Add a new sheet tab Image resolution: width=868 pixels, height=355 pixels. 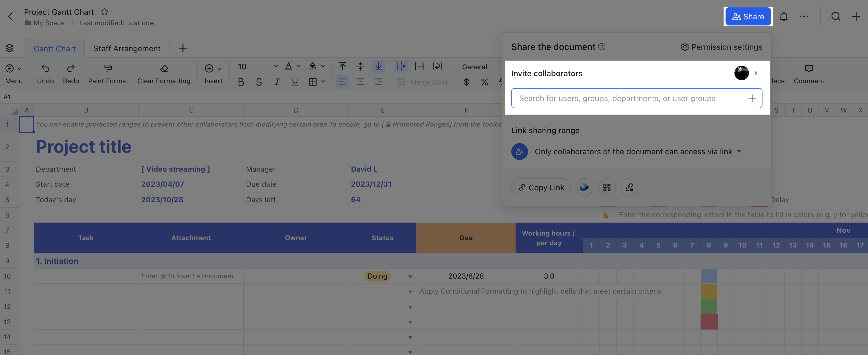pyautogui.click(x=183, y=48)
